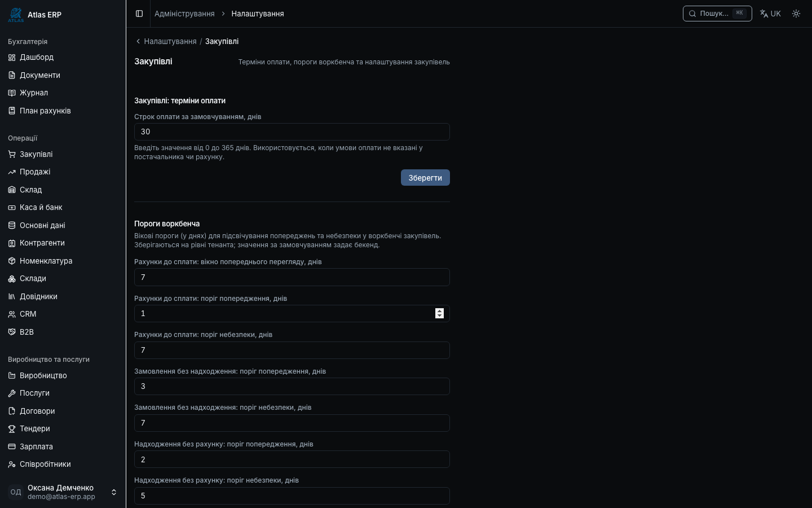
Task: Open Адміністрування in the top breadcrumb
Action: 184,14
